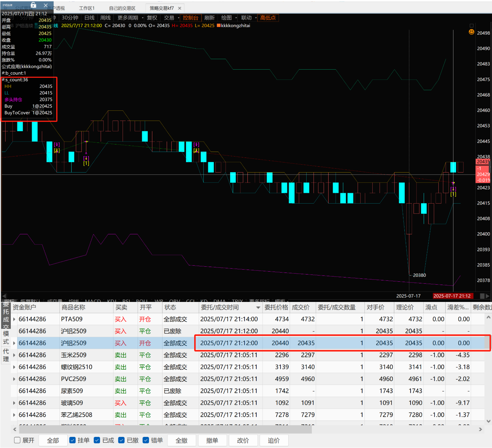Switch chart to 30分钟 period
492x448 pixels.
[70, 18]
